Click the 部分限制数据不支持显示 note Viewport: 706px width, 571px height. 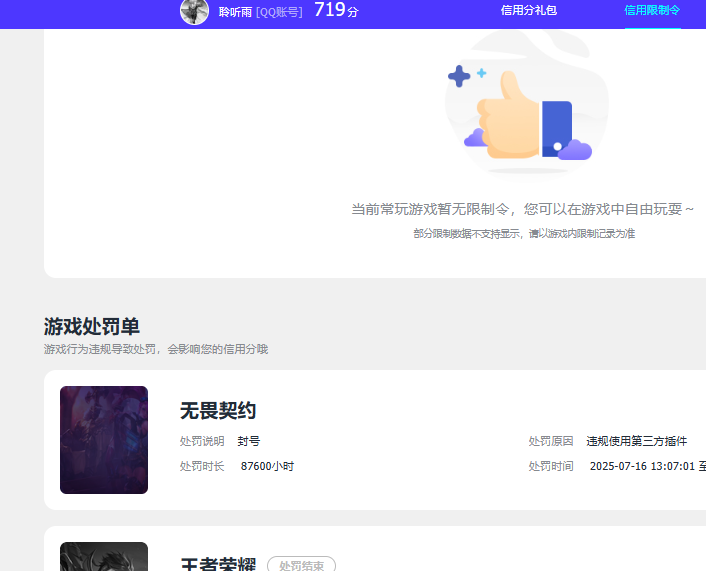tap(524, 233)
